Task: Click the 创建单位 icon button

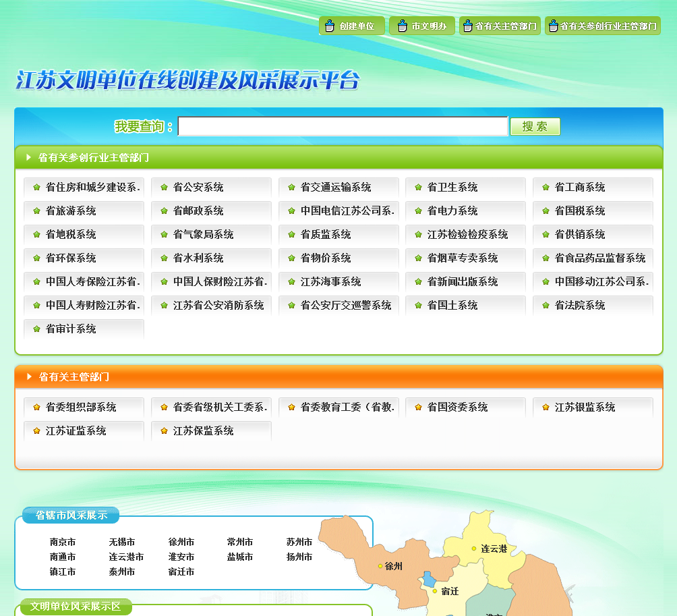Action: [351, 26]
